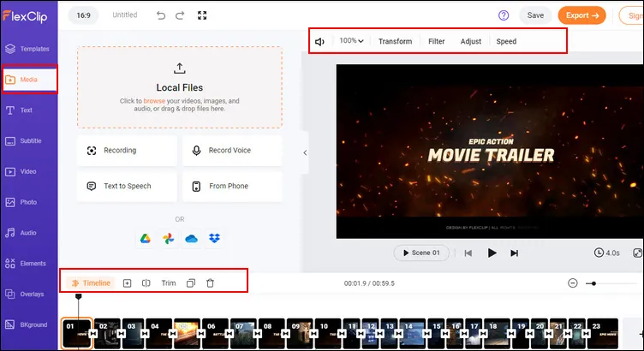Viewport: 644px width, 351px height.
Task: Redo the last action
Action: [180, 15]
